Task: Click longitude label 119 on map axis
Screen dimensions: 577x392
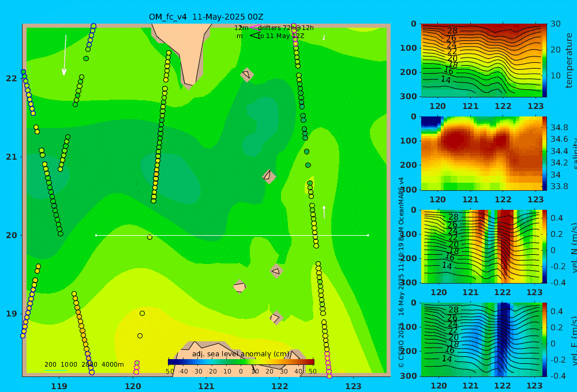Action: point(59,386)
